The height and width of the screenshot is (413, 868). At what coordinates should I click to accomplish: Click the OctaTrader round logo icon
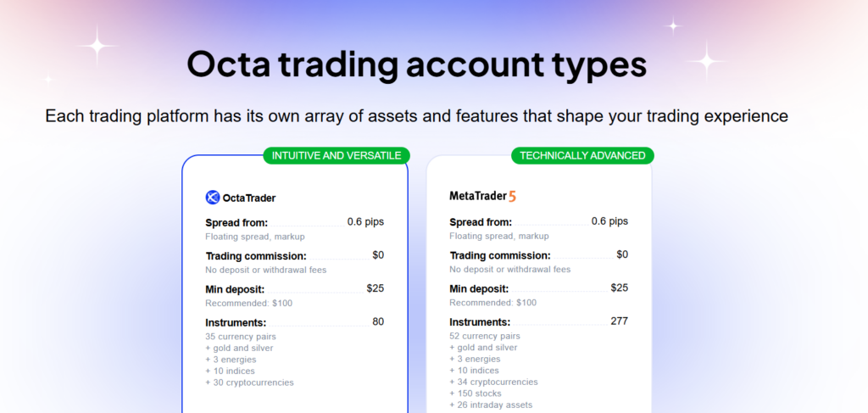pyautogui.click(x=213, y=198)
